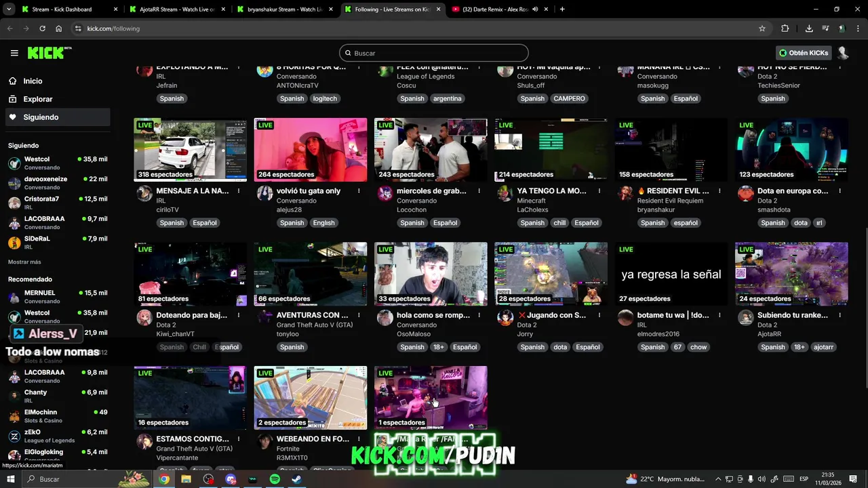
Task: Bookmark this page with star icon
Action: [762, 28]
